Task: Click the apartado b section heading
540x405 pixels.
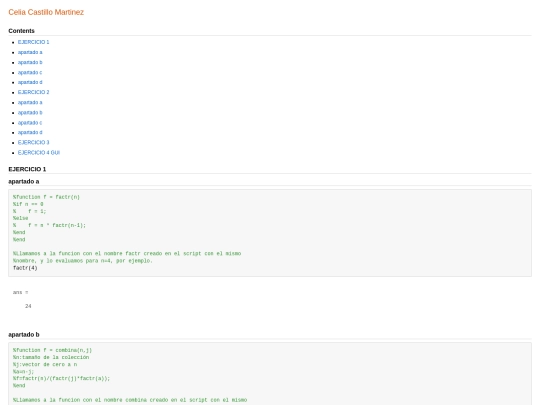Action: [24, 334]
